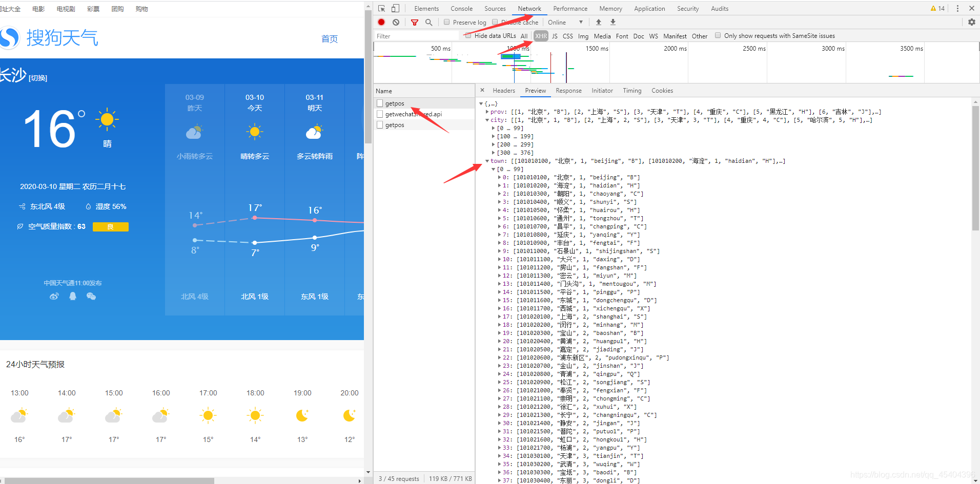
Task: Click the Sogou Weather logo
Action: click(49, 38)
